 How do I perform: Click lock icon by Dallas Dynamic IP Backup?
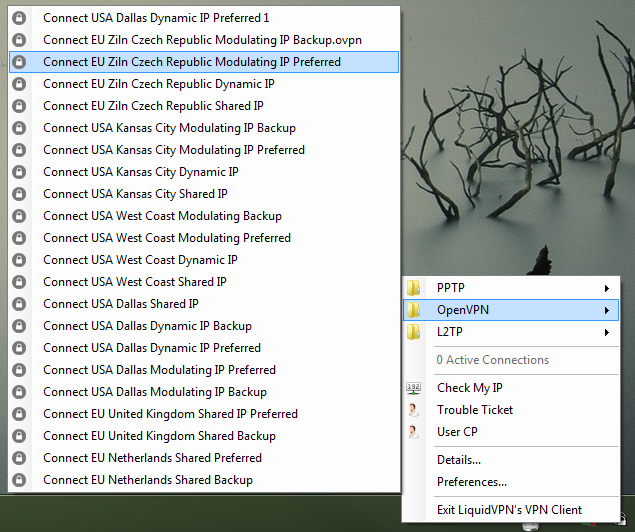(19, 326)
